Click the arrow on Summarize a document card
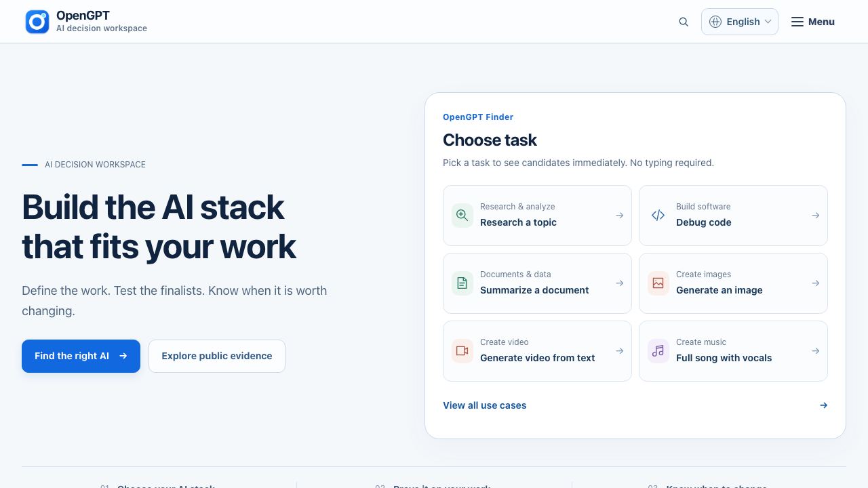Viewport: 868px width, 488px height. coord(619,283)
